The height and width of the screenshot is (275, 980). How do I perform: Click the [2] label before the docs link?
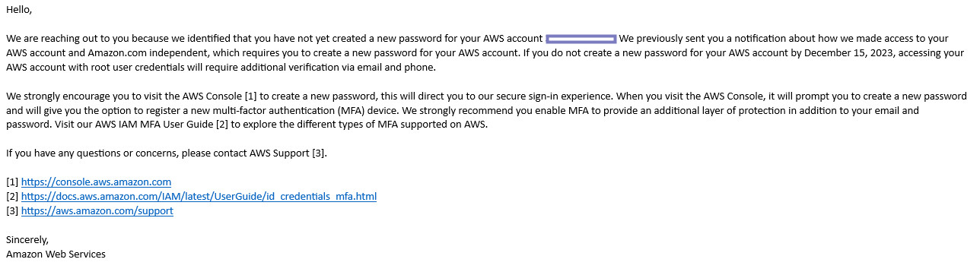click(12, 197)
